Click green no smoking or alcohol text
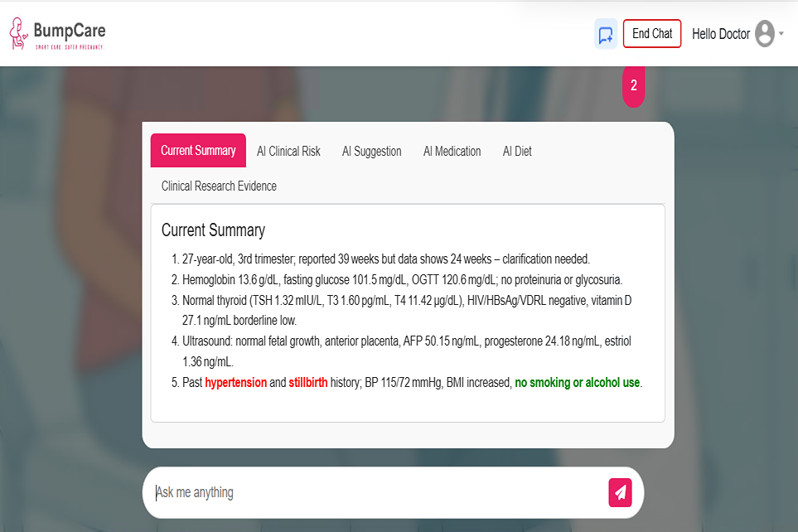This screenshot has height=532, width=798. pyautogui.click(x=577, y=382)
